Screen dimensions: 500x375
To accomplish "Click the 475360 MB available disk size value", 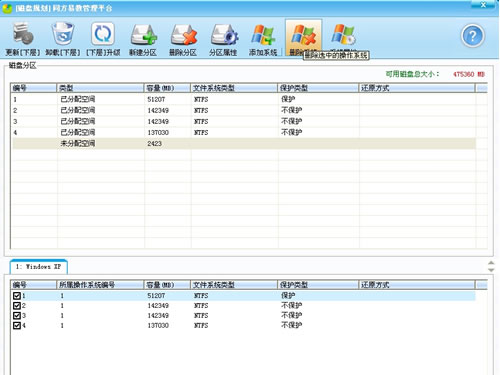I will [469, 74].
